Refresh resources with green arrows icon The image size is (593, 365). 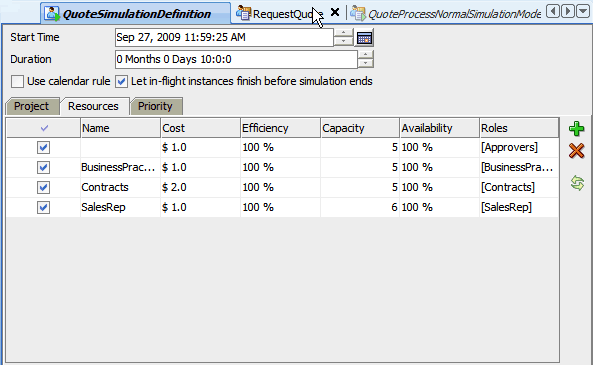(x=577, y=183)
